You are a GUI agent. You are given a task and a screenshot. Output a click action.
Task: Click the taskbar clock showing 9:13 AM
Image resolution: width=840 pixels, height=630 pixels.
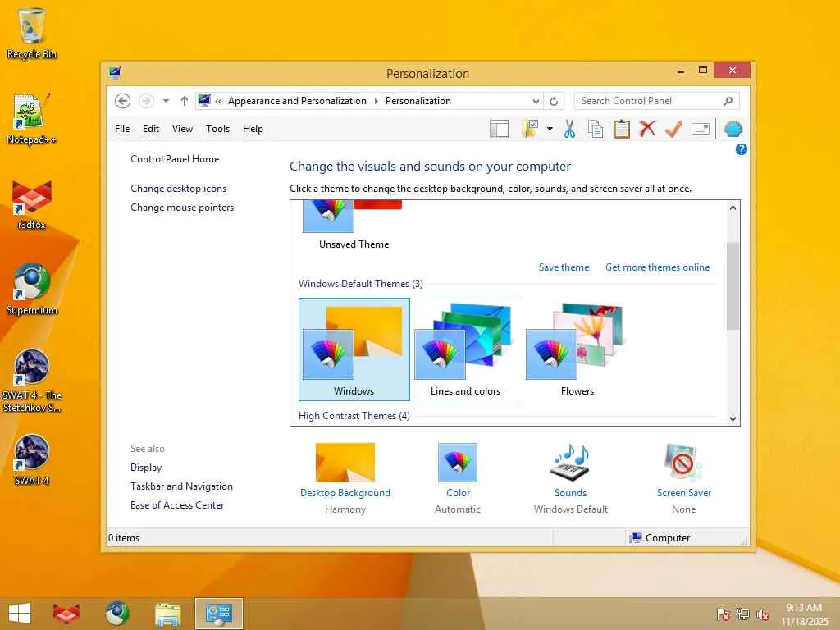(x=804, y=614)
